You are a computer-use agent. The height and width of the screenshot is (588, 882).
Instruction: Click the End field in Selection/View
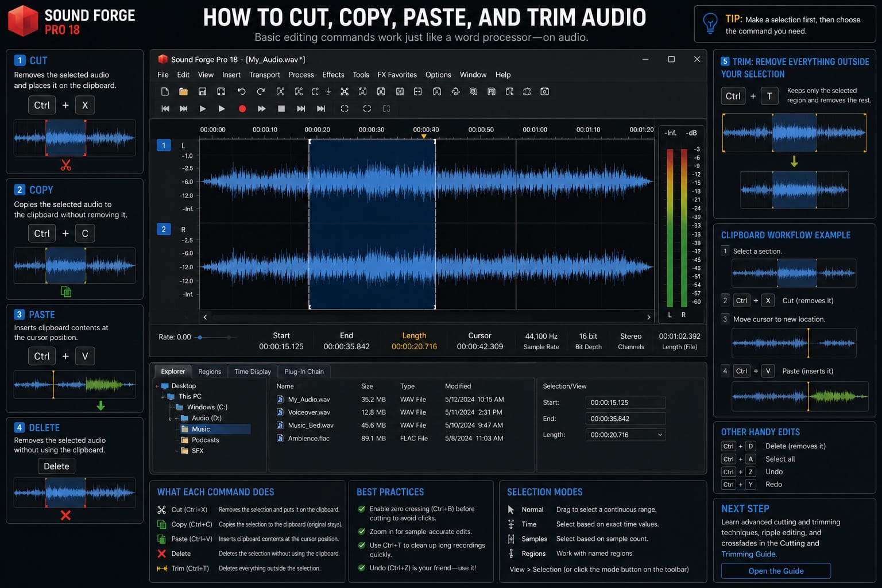click(x=625, y=419)
